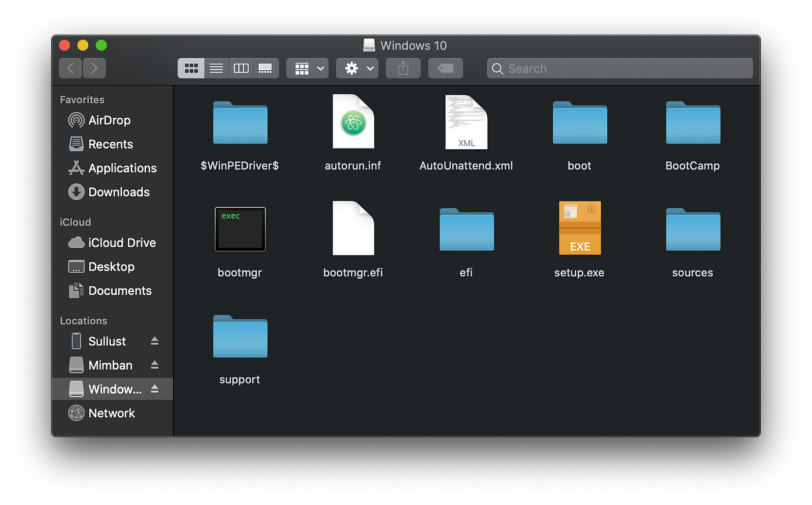Select the BootCamp folder icon
812x505 pixels.
tap(693, 122)
